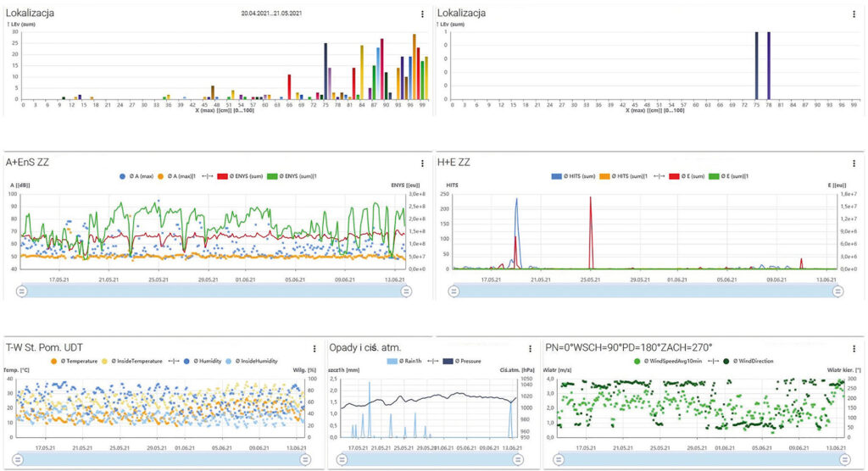Image resolution: width=868 pixels, height=471 pixels.
Task: Click the tall blue HITS peak in H+E ZZ chart
Action: pos(517,232)
